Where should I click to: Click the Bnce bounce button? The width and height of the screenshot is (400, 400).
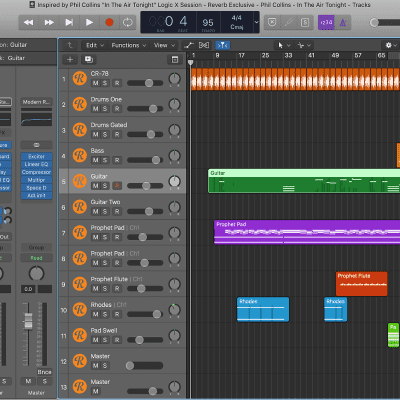(44, 372)
